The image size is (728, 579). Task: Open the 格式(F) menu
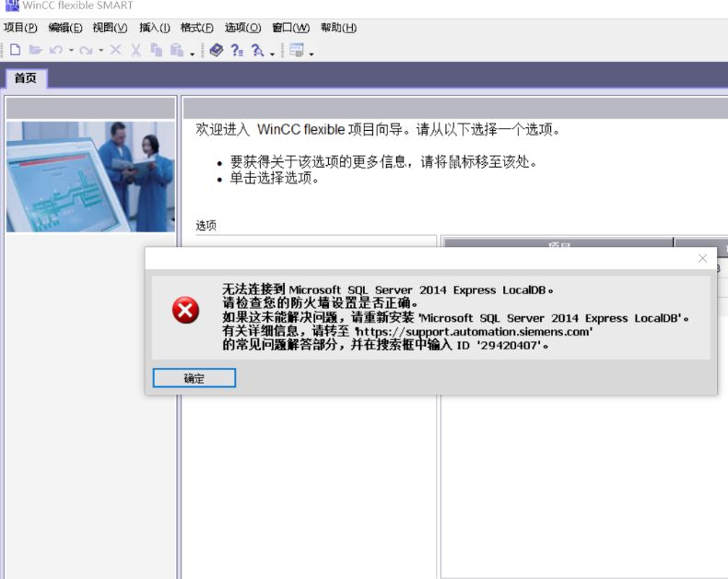[x=197, y=28]
